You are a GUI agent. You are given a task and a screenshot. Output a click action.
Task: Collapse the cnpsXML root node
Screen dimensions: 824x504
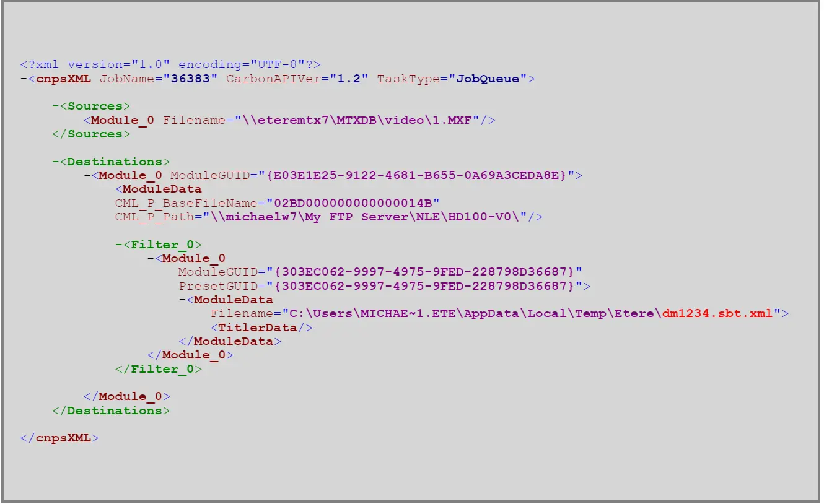(x=23, y=79)
